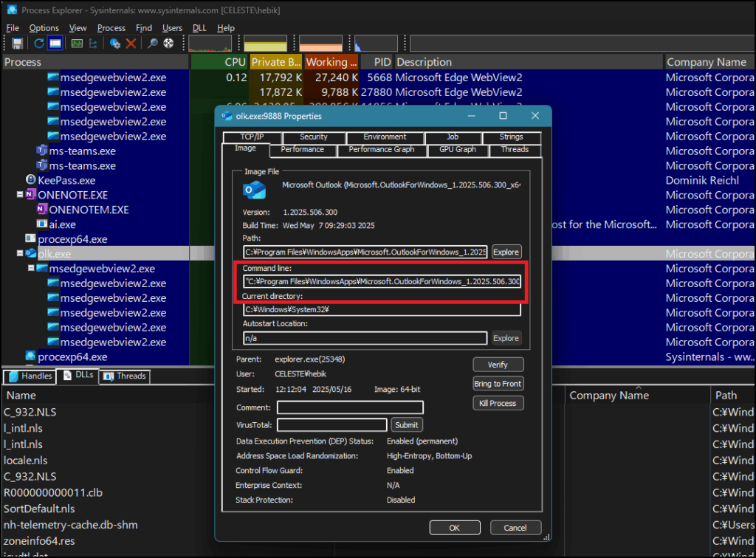Select the Handles tab in lower pane
The width and height of the screenshot is (756, 558).
click(x=30, y=376)
